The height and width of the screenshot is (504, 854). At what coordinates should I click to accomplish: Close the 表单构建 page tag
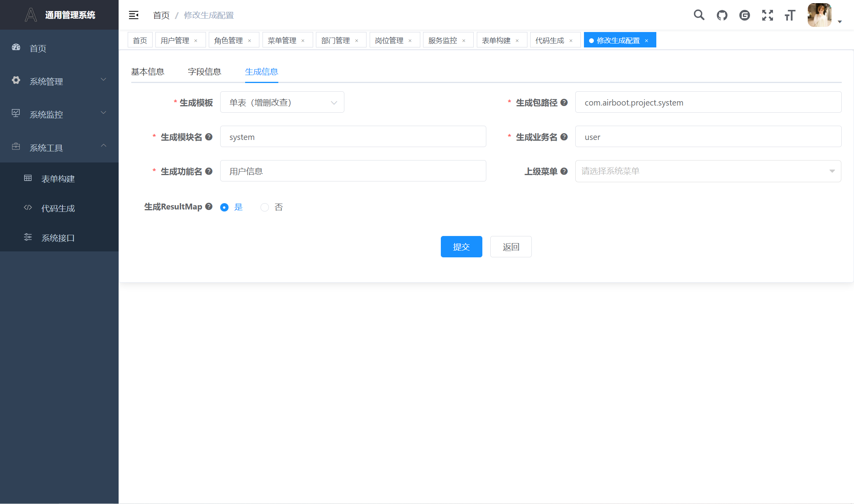pos(517,41)
